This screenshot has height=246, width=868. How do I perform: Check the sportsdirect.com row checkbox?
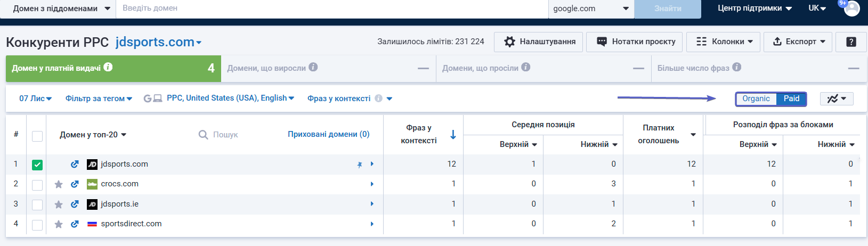[37, 225]
